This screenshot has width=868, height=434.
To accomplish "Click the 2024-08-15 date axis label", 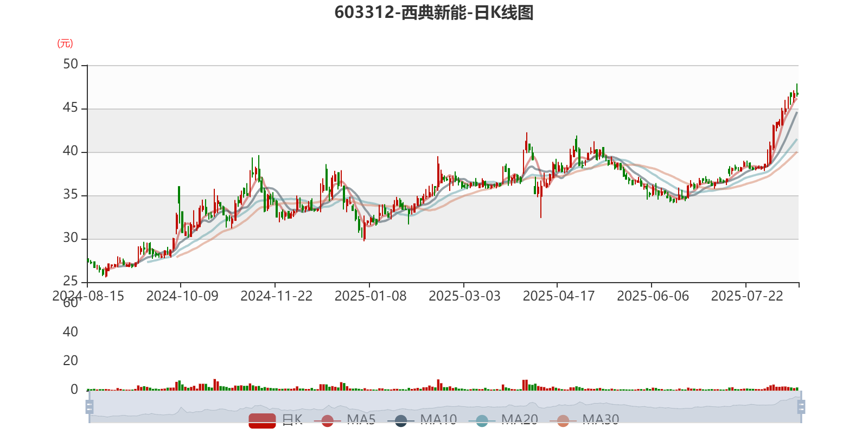I will [88, 296].
